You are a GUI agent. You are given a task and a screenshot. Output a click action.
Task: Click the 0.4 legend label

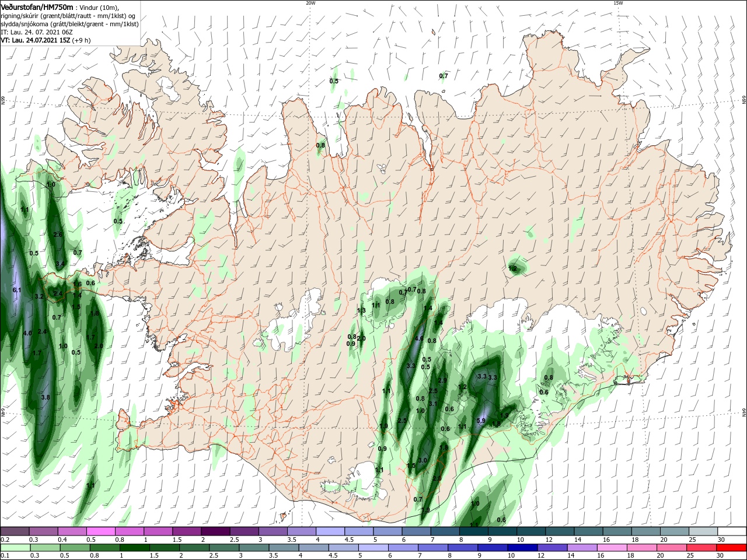tap(62, 540)
